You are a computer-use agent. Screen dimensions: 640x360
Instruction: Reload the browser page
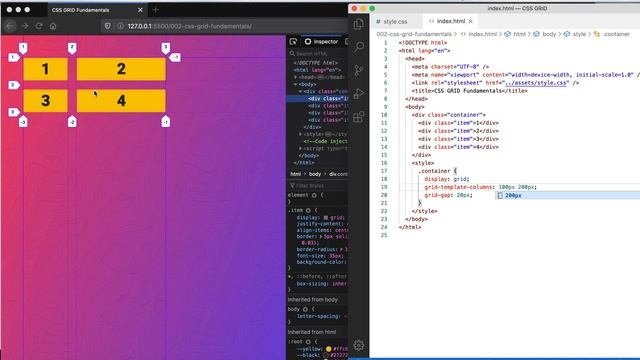[x=39, y=26]
